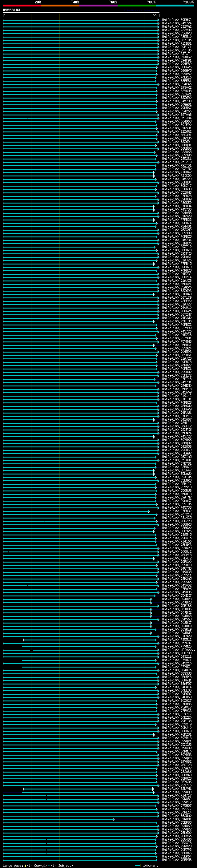The width and height of the screenshot is (197, 868).
Task: Click the cyan ~100% legend segment
Action: click(x=175, y=6)
